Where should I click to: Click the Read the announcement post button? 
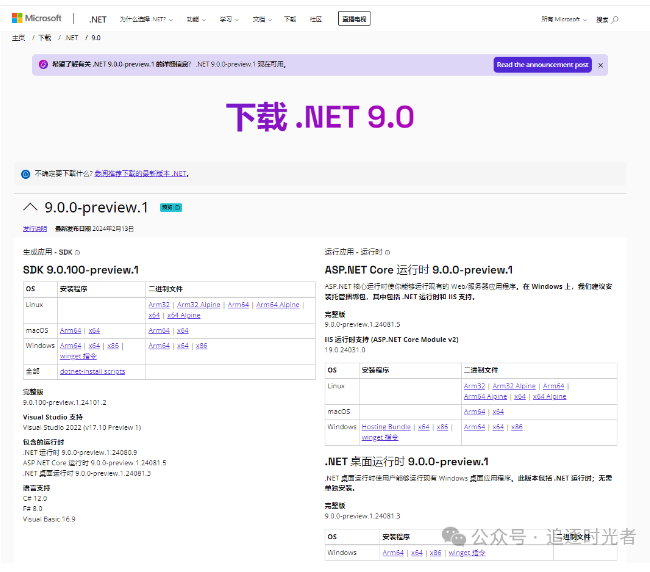[543, 65]
